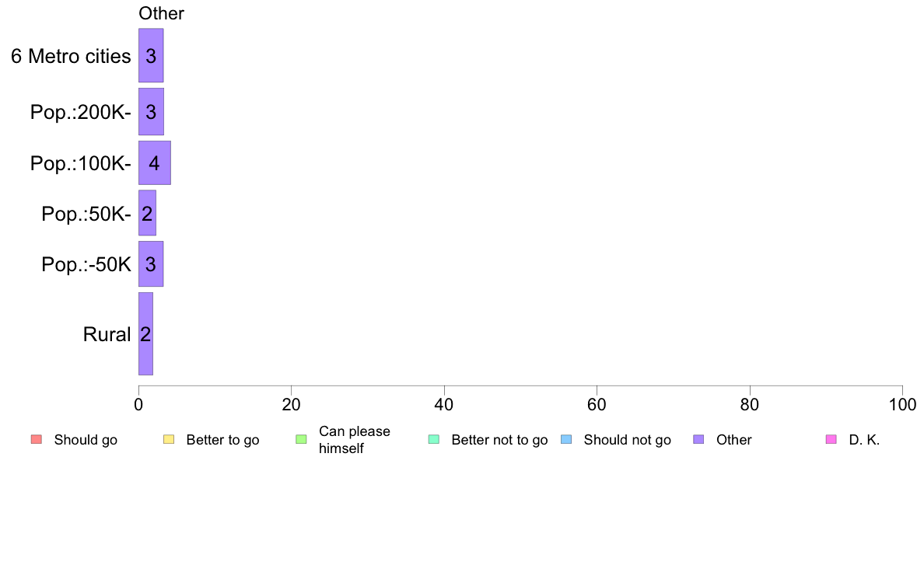
Task: Click the Rural category label
Action: tap(107, 334)
